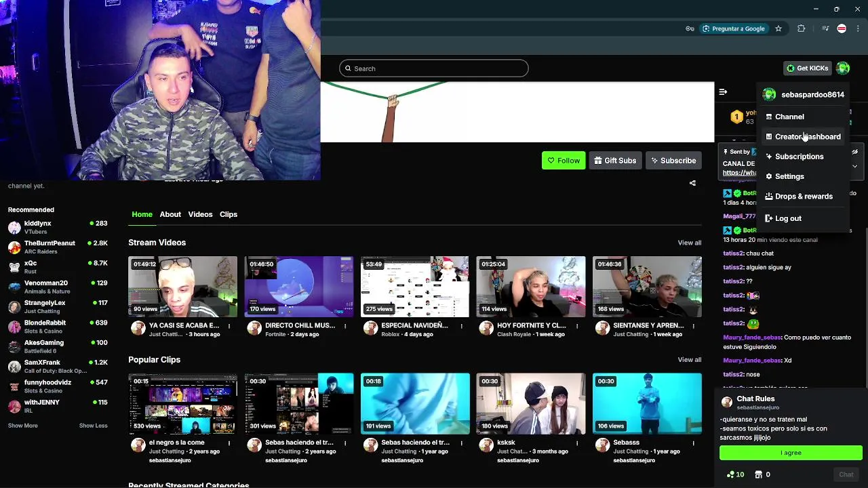This screenshot has height=488, width=868.
Task: Bookmark this page with the star icon
Action: [x=778, y=28]
